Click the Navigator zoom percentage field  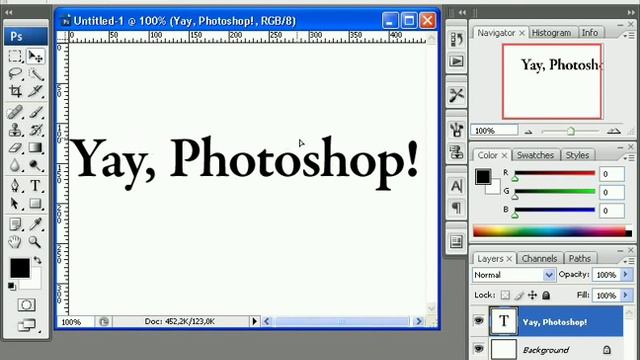point(494,131)
